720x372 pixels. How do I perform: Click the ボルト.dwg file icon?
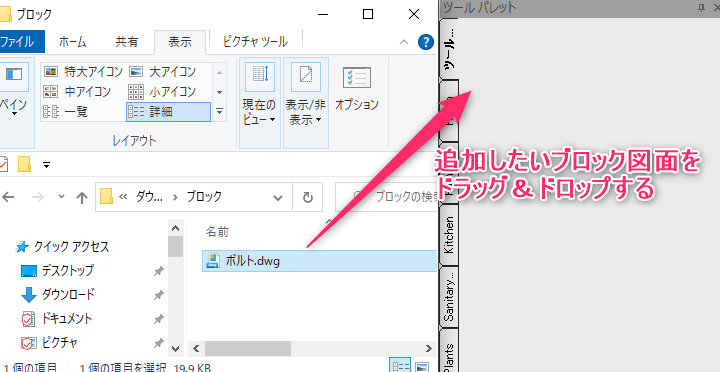(212, 261)
